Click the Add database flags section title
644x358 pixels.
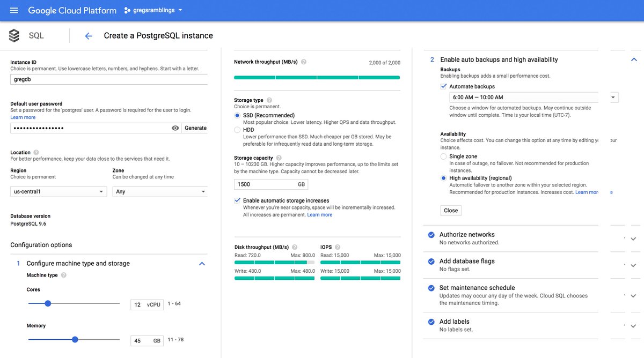pos(467,261)
